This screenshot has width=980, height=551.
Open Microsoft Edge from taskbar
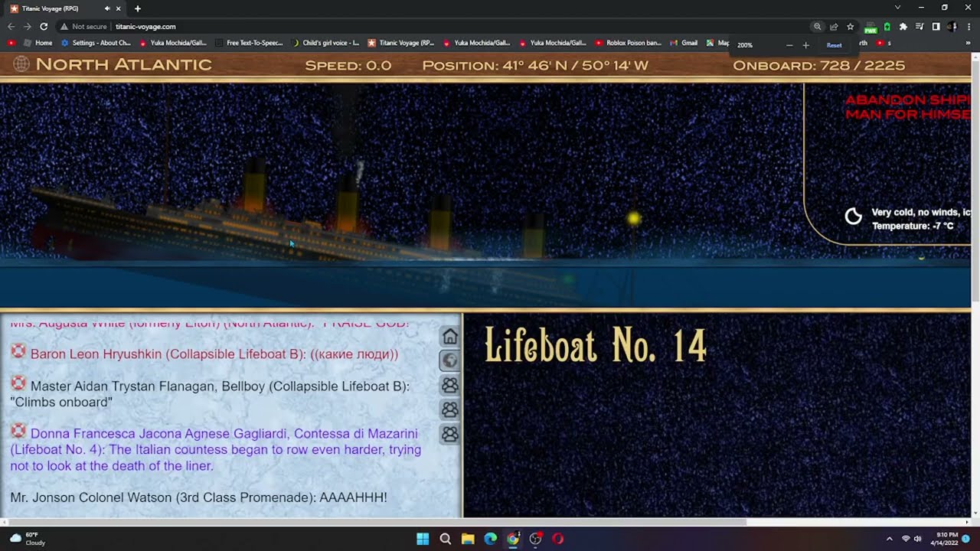click(490, 539)
